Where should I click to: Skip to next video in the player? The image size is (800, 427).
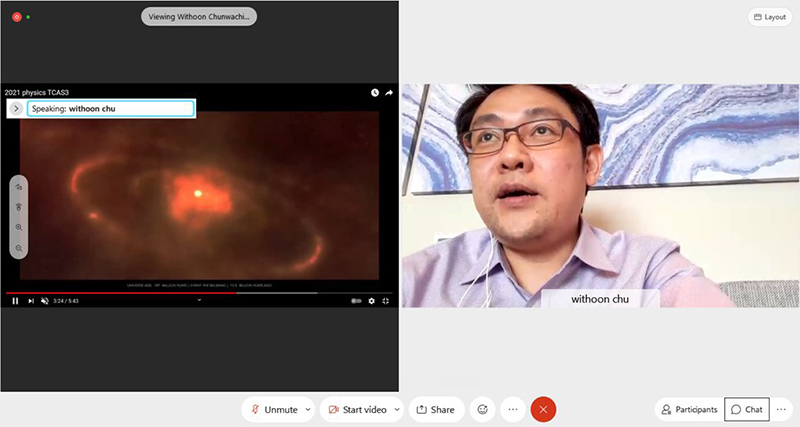[31, 300]
